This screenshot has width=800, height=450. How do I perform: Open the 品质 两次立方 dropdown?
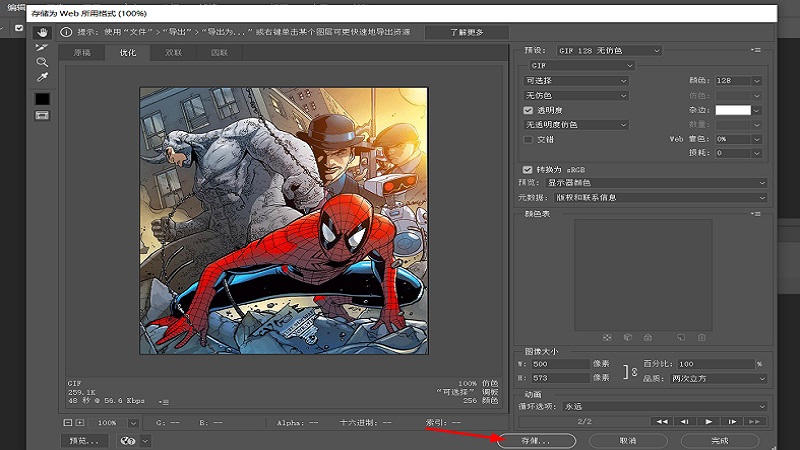click(718, 379)
